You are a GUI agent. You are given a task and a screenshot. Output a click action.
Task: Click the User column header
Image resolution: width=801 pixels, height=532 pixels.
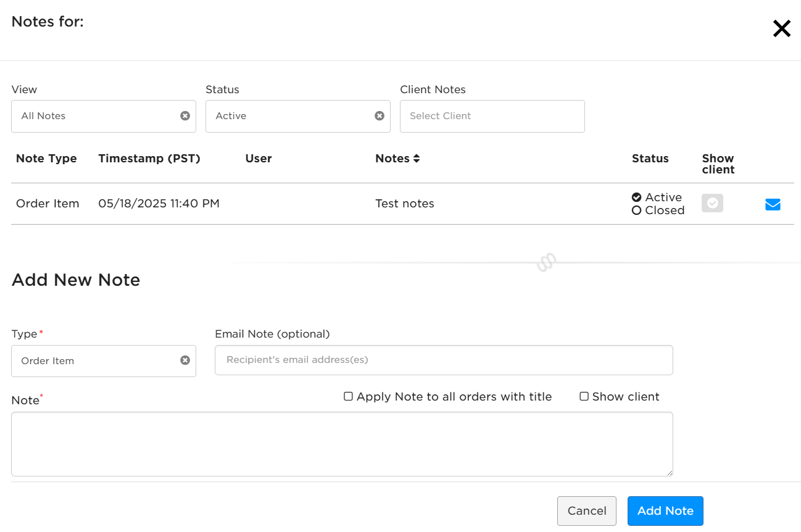(x=259, y=159)
